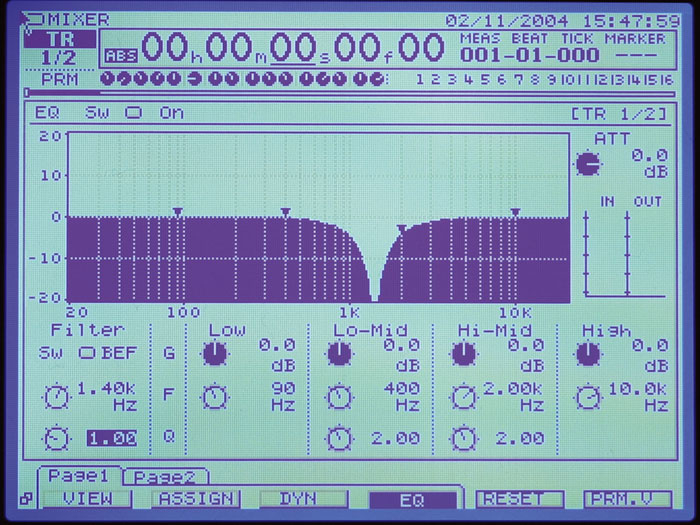Viewport: 700px width, 525px height.
Task: Click the IN level meter
Action: tap(587, 254)
